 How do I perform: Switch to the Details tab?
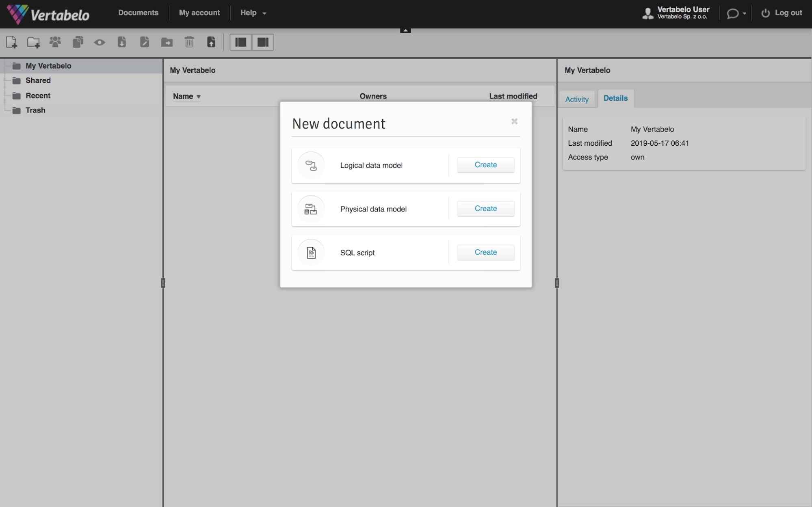coord(615,98)
